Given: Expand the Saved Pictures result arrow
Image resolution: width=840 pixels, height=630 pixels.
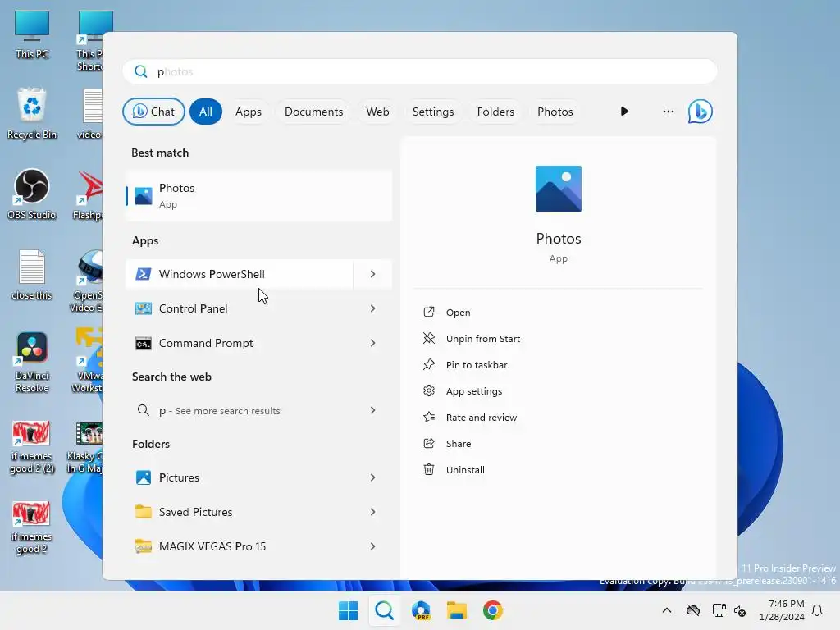Looking at the screenshot, I should pos(373,512).
